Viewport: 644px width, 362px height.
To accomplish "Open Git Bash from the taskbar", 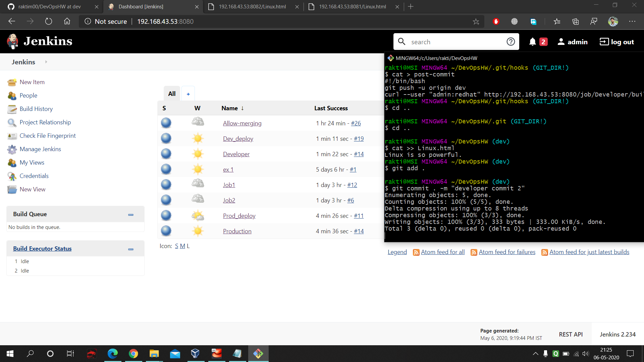I will click(258, 353).
